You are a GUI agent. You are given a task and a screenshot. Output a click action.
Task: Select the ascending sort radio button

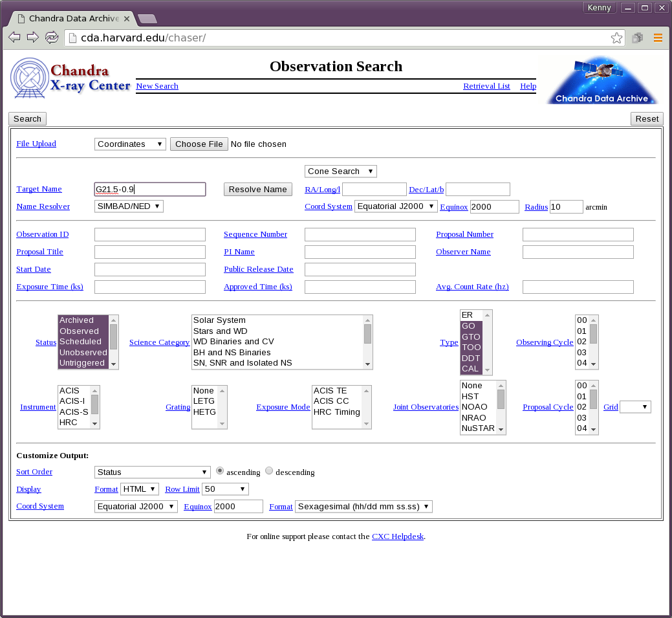[x=221, y=471]
